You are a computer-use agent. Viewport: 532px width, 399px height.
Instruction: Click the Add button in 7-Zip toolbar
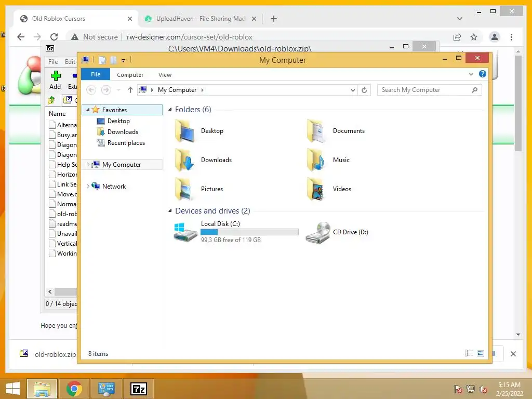pyautogui.click(x=55, y=80)
